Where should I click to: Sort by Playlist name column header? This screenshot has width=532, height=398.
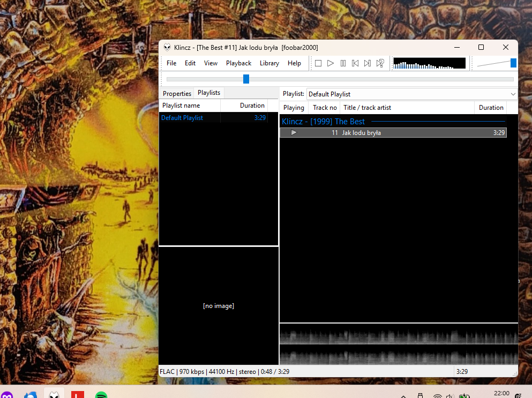(190, 106)
